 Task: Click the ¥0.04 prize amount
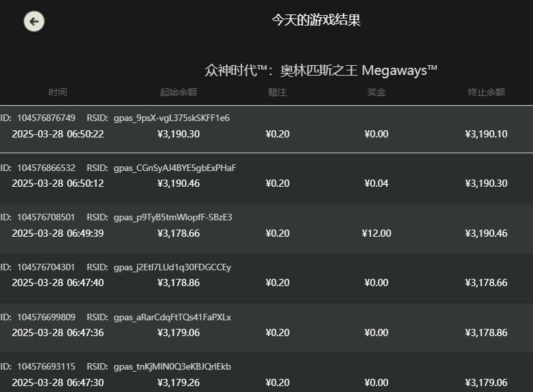pos(376,184)
